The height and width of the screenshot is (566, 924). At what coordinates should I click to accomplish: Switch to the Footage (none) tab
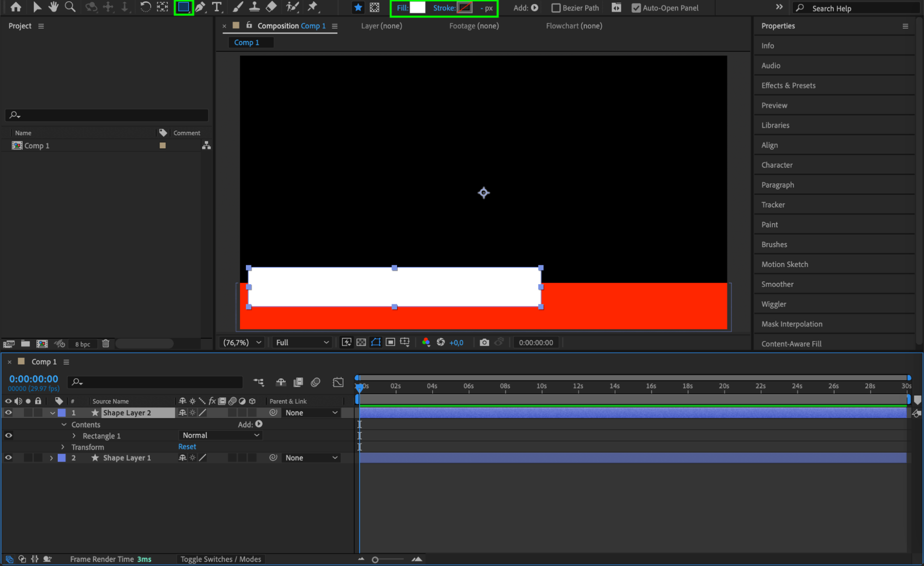point(474,26)
